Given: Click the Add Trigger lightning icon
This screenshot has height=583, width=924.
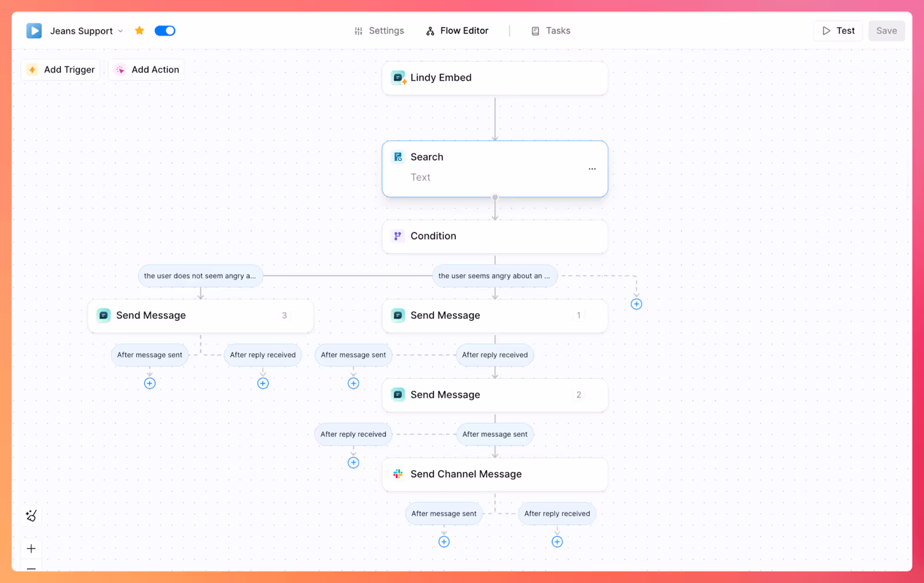Looking at the screenshot, I should pyautogui.click(x=32, y=69).
